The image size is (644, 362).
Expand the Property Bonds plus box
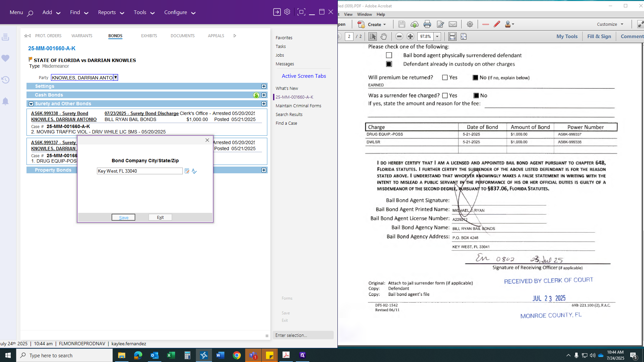point(264,170)
